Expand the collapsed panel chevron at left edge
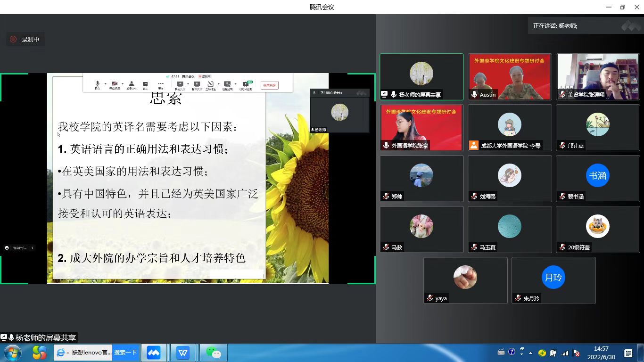Image resolution: width=644 pixels, height=362 pixels. [33, 248]
